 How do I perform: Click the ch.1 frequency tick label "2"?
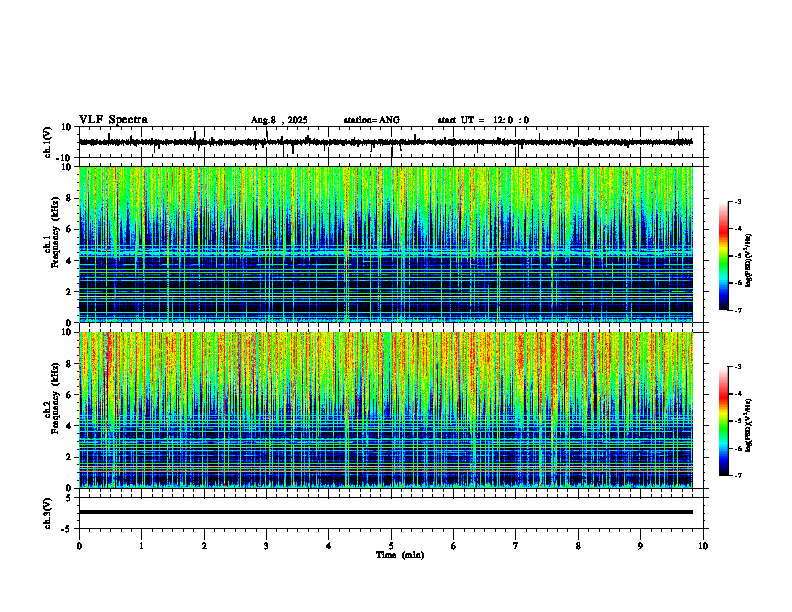[69, 292]
